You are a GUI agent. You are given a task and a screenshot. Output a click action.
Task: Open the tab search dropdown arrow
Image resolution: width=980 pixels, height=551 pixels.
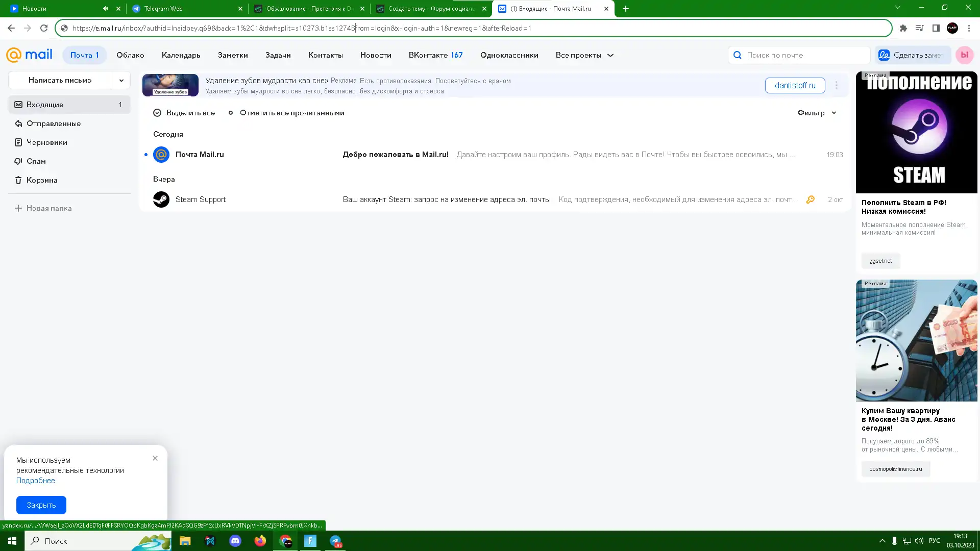[x=898, y=7]
